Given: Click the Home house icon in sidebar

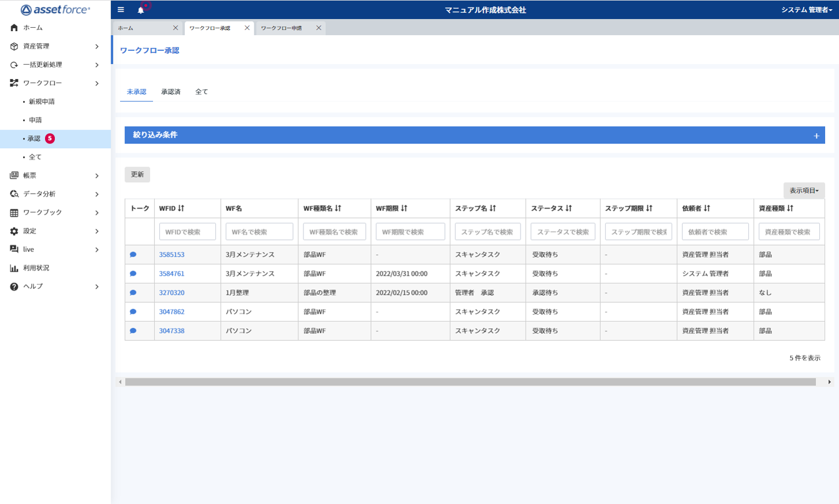Looking at the screenshot, I should pyautogui.click(x=14, y=28).
